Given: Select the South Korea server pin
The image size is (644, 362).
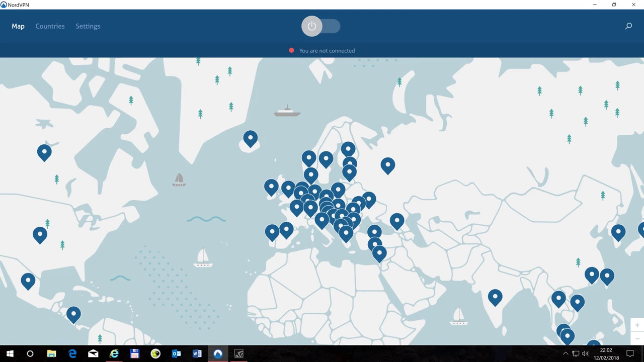Looking at the screenshot, I should (618, 232).
